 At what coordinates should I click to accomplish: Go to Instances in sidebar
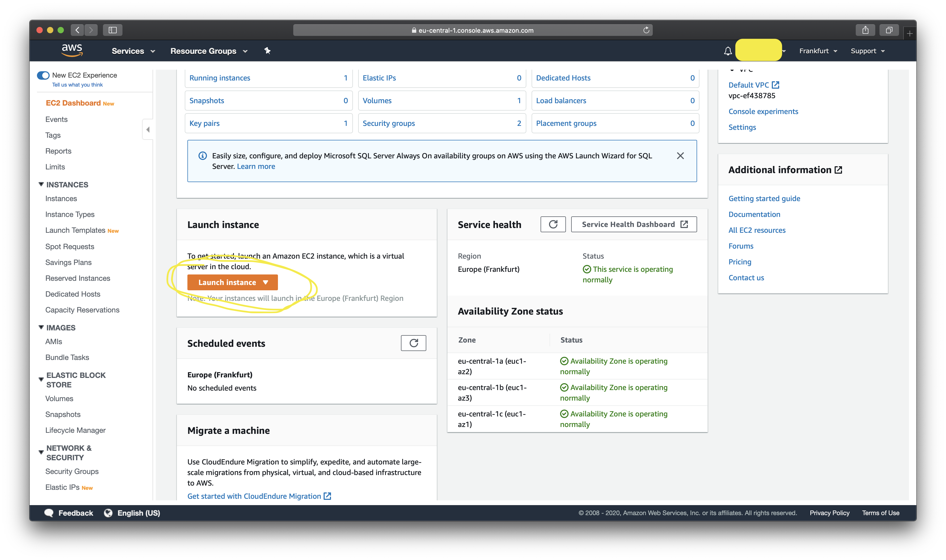pyautogui.click(x=61, y=198)
